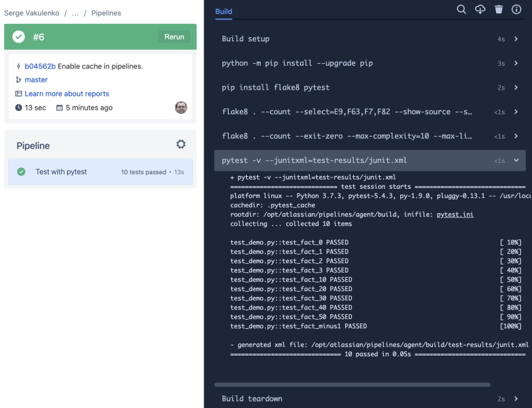Click the horizontal log scrollbar

click(x=352, y=385)
